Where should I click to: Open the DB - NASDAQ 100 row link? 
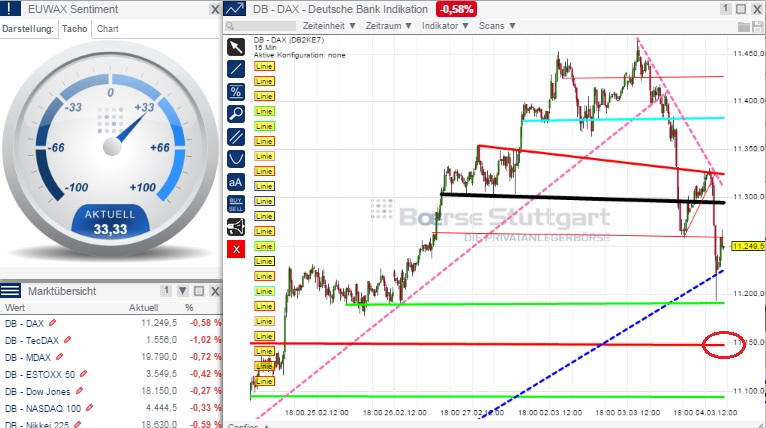pos(43,408)
